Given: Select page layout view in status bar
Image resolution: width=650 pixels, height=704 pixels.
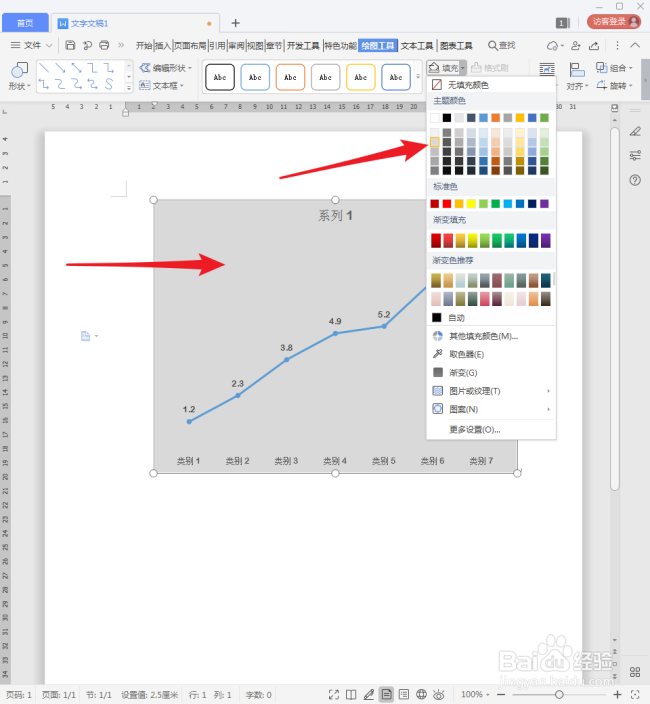Looking at the screenshot, I should (x=386, y=695).
